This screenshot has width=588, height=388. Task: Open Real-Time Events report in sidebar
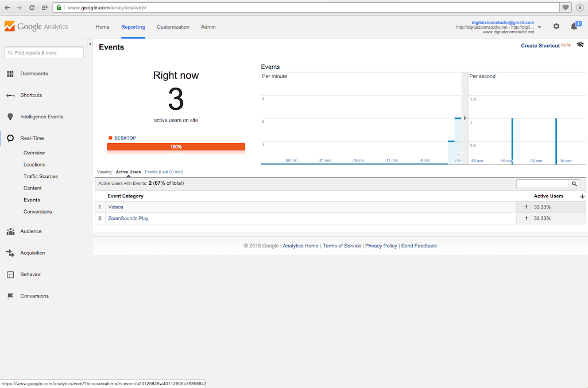click(32, 200)
